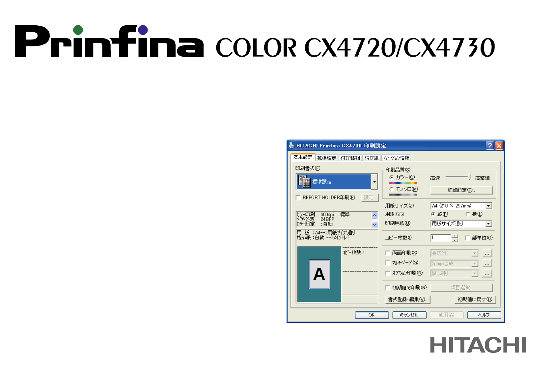The width and height of the screenshot is (555, 392).
Task: Expand the 長辺とじ dropdown
Action: coord(475,253)
